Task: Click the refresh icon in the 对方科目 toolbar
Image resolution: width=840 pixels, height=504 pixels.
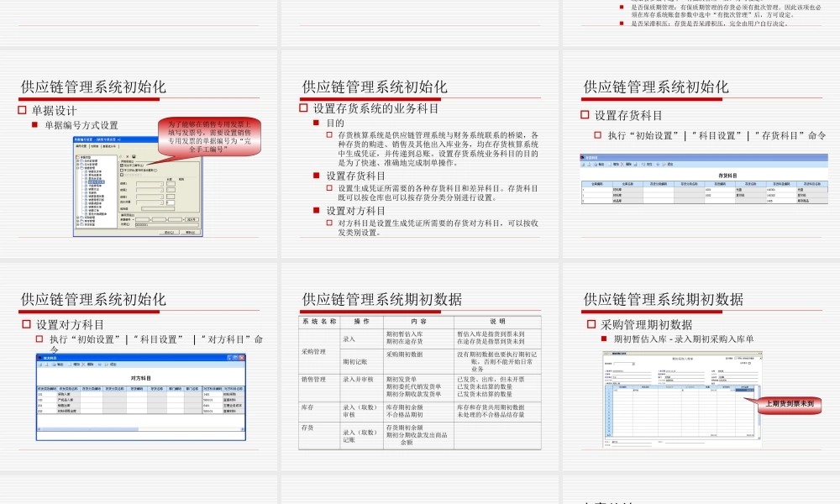Action: point(99,365)
